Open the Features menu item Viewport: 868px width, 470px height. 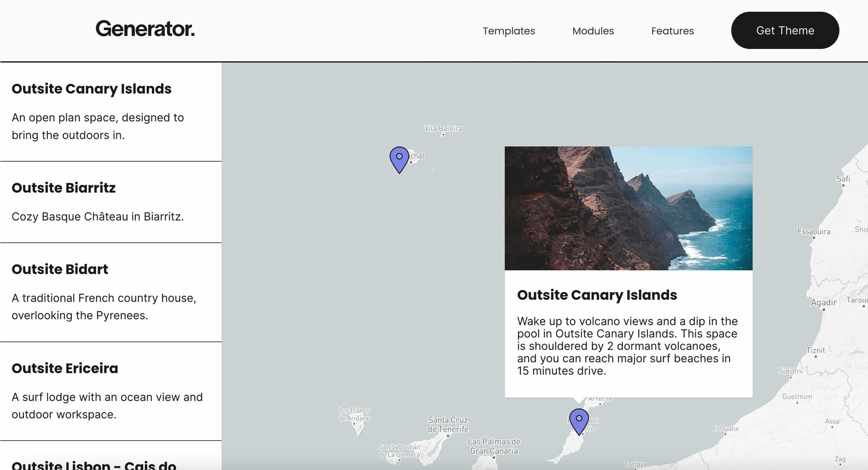pyautogui.click(x=672, y=31)
